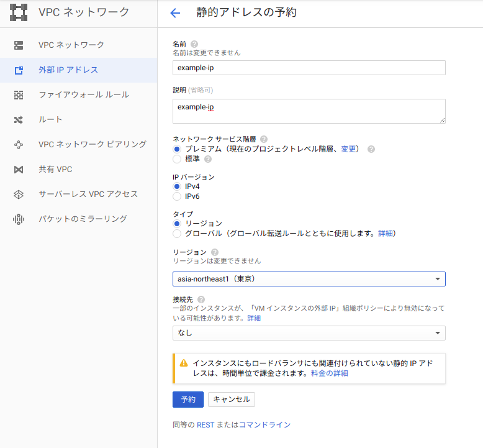This screenshot has height=448, width=483.
Task: Select the 標準 network tier radio button
Action: 177,159
